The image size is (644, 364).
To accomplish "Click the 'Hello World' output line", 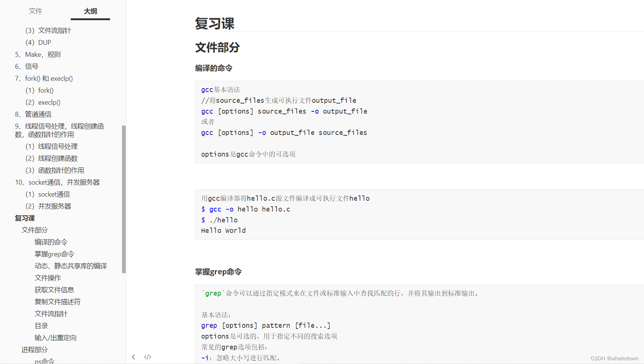I will pyautogui.click(x=223, y=231).
